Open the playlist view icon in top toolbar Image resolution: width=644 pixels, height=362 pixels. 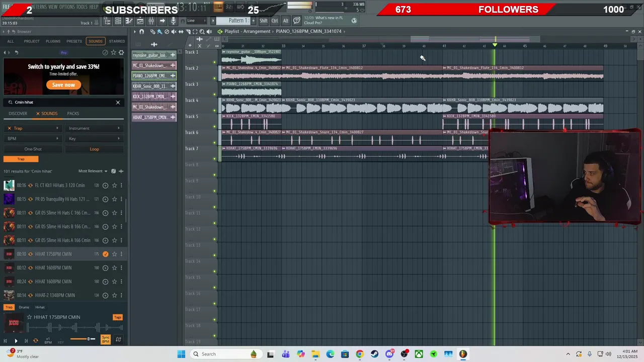tap(140, 21)
